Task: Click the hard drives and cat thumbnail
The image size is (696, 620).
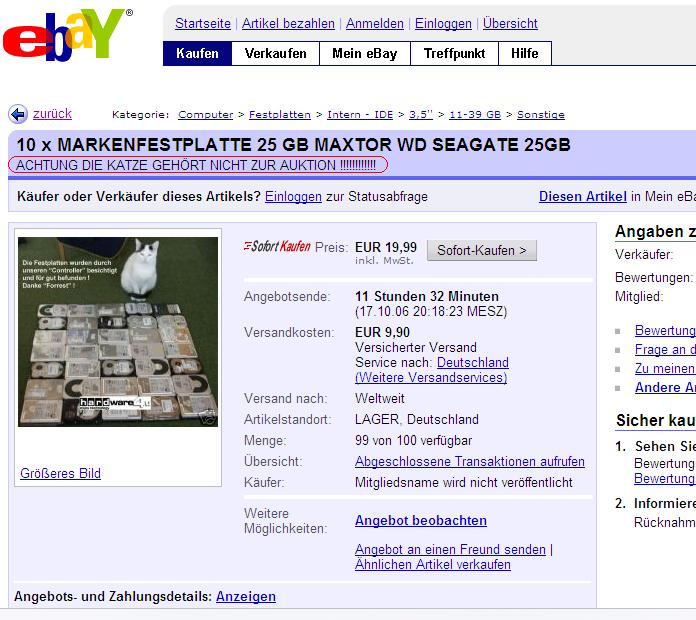Action: [118, 332]
